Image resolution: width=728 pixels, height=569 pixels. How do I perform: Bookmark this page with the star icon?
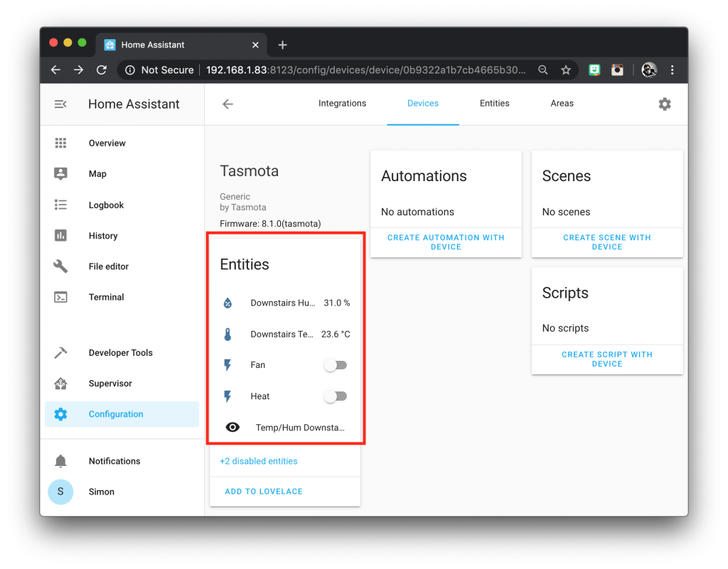565,70
